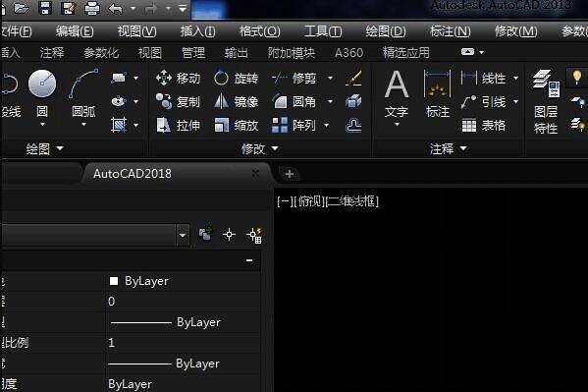The image size is (588, 392).
Task: Open the Trim (修剪) dropdown arrow
Action: (x=331, y=78)
